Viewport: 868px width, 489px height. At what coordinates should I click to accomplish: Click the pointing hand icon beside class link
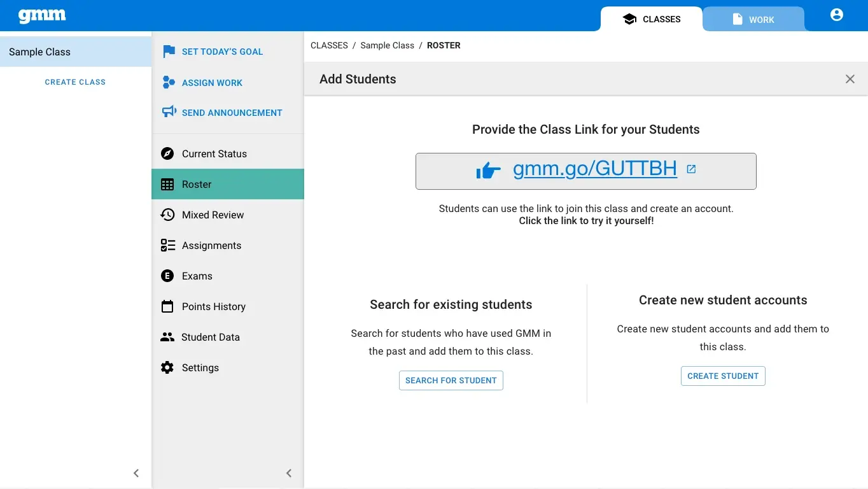click(x=489, y=171)
